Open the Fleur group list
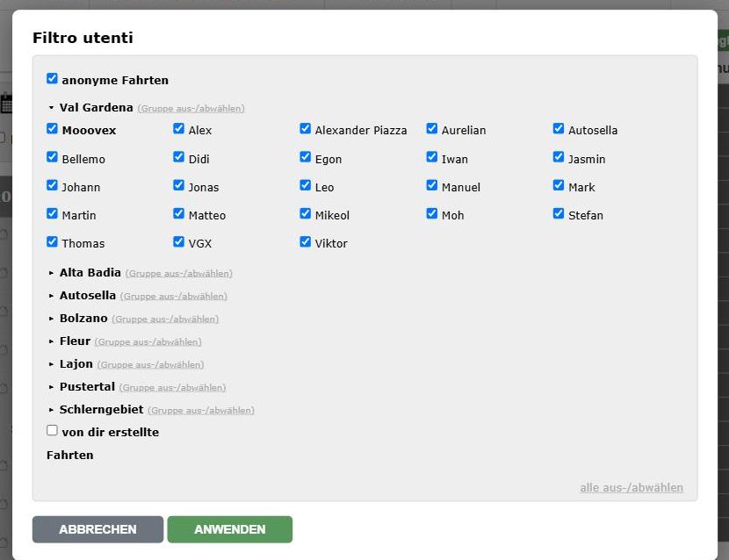This screenshot has width=729, height=560. (51, 341)
